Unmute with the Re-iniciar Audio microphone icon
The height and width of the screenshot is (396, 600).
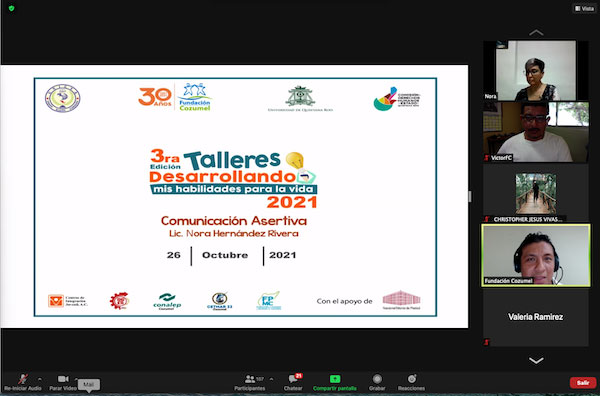click(x=23, y=379)
